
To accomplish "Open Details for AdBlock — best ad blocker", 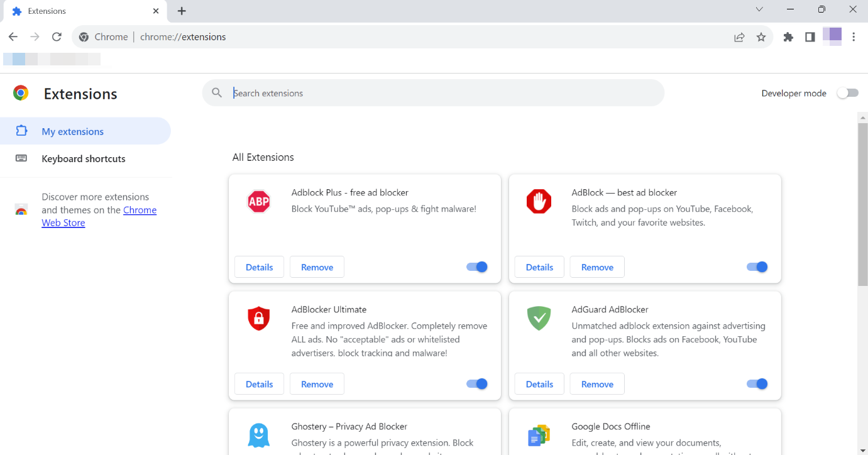I will [x=539, y=267].
